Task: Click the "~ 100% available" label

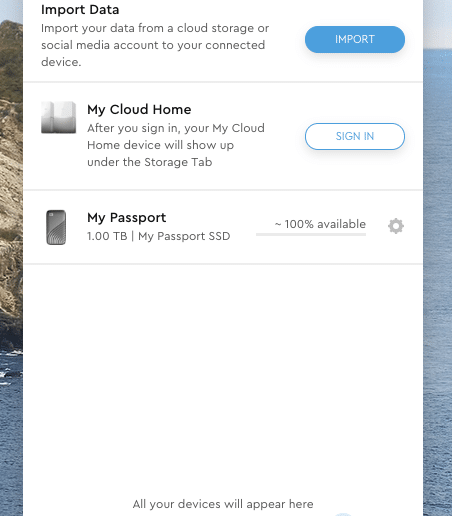Action: 320,224
